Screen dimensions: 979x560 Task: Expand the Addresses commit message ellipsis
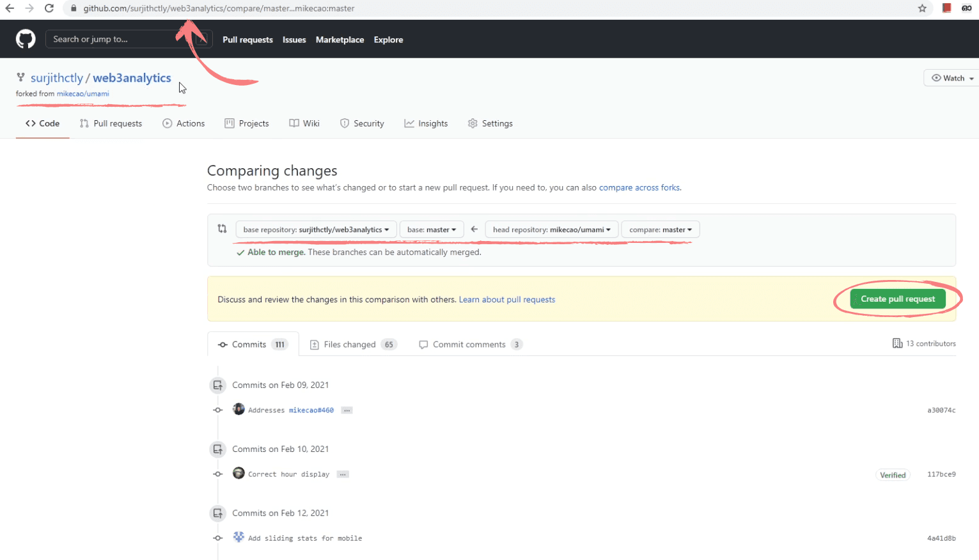(347, 410)
